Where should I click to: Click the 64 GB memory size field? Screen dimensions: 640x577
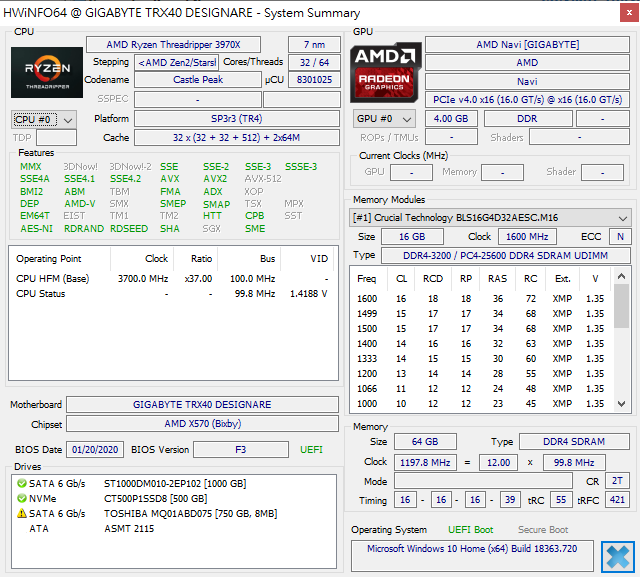coord(425,442)
